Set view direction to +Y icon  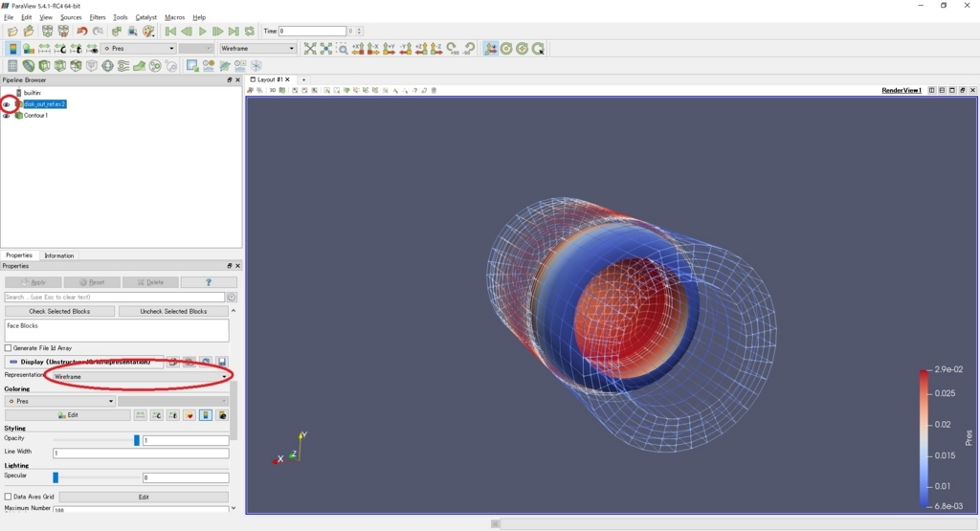(389, 49)
